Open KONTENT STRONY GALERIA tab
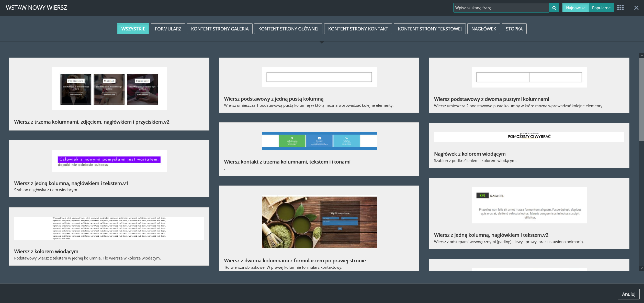This screenshot has width=644, height=303. pos(220,29)
